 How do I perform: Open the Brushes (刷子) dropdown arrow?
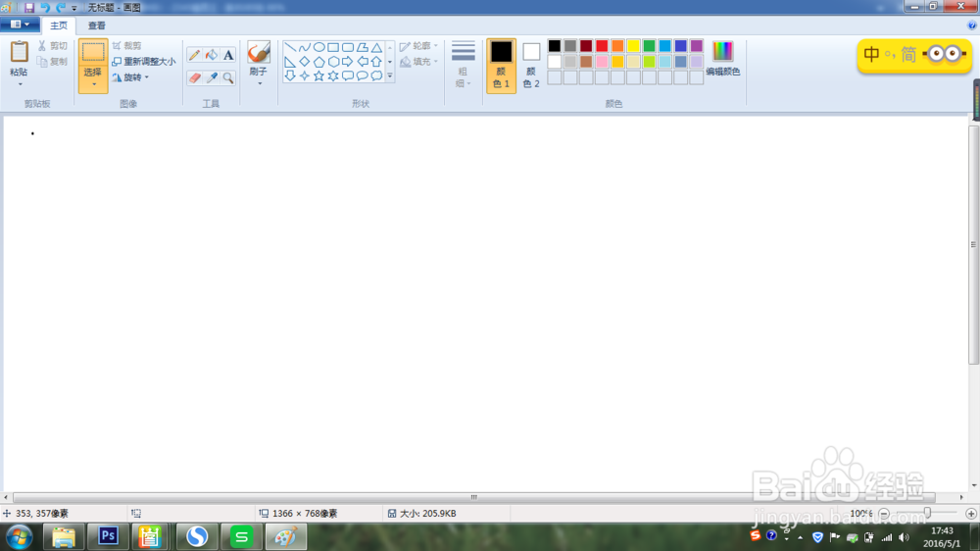click(x=259, y=83)
